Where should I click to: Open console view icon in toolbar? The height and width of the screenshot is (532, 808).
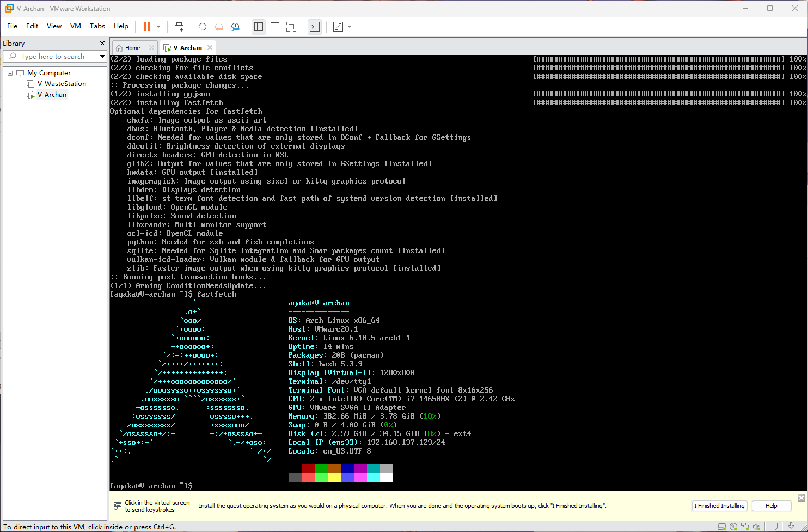pos(315,27)
